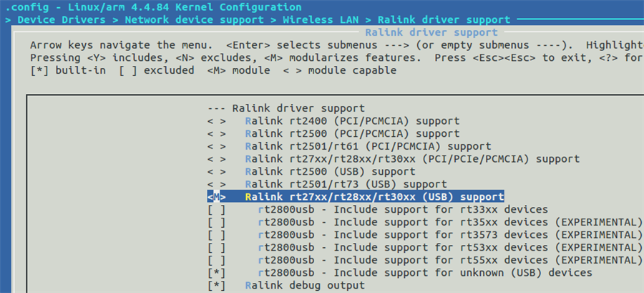Enable the rt3573 devices checkbox
Screen dimensions: 644x293
coord(216,235)
